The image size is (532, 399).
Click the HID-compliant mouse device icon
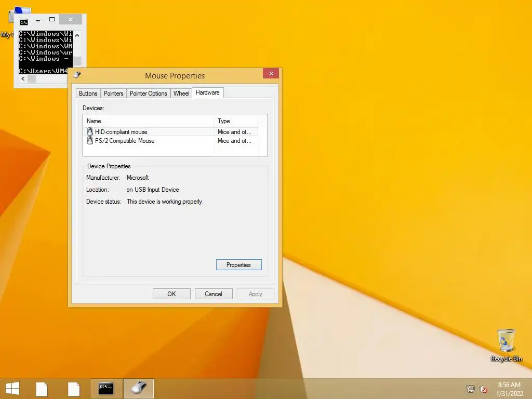89,131
